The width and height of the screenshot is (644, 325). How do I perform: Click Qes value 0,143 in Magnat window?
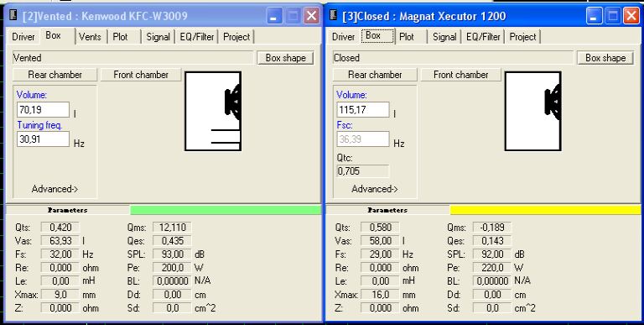tap(492, 241)
